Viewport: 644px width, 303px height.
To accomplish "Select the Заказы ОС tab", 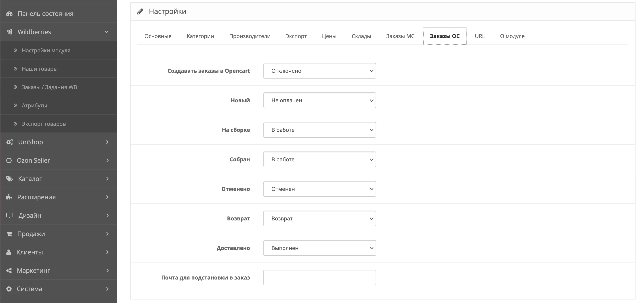I will [445, 36].
